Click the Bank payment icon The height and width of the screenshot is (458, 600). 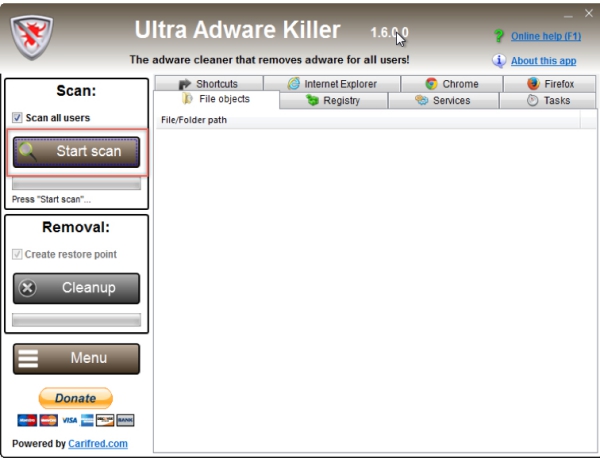[126, 420]
